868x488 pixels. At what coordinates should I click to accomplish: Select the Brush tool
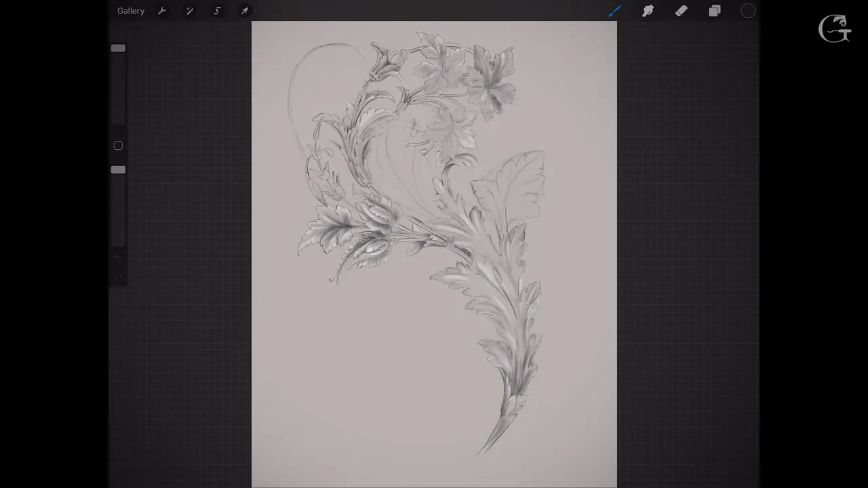(x=615, y=11)
